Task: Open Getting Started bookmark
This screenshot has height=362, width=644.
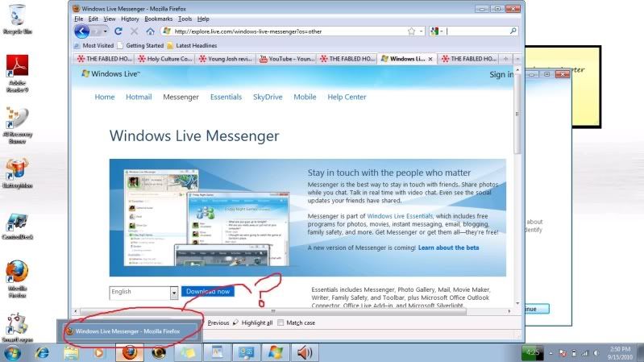Action: pos(140,46)
